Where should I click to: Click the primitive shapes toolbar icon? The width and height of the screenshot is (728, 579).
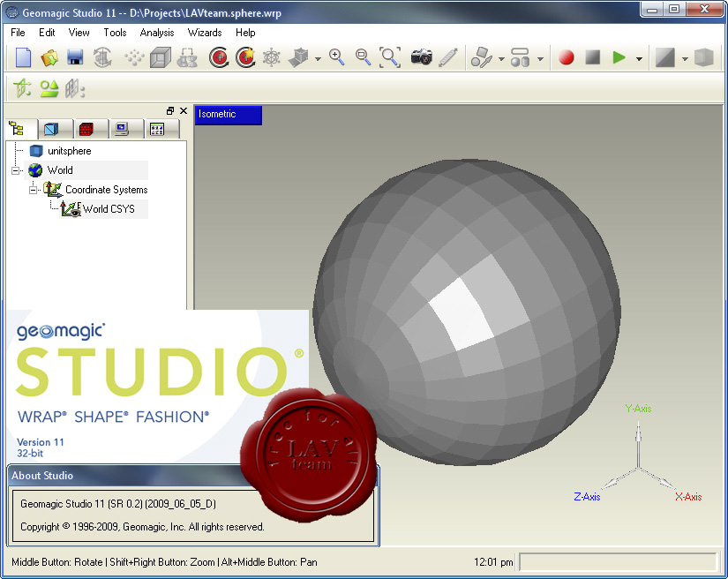point(520,57)
